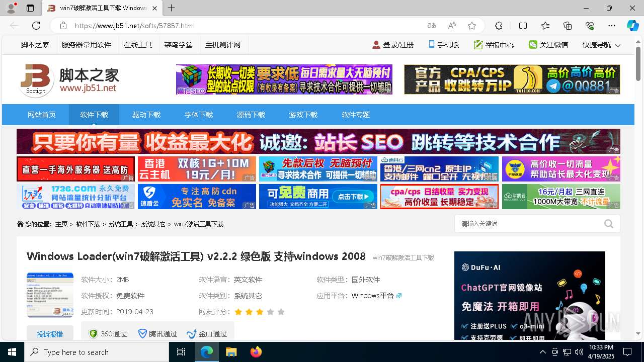Open the notification center icon
644x362 pixels.
point(627,352)
